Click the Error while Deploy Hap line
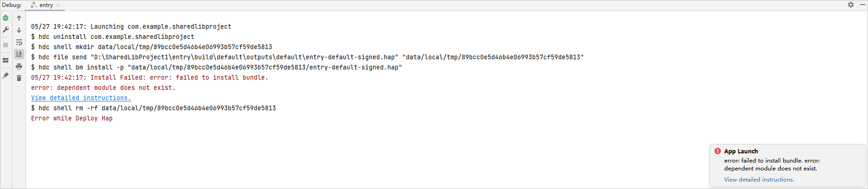 pos(72,118)
